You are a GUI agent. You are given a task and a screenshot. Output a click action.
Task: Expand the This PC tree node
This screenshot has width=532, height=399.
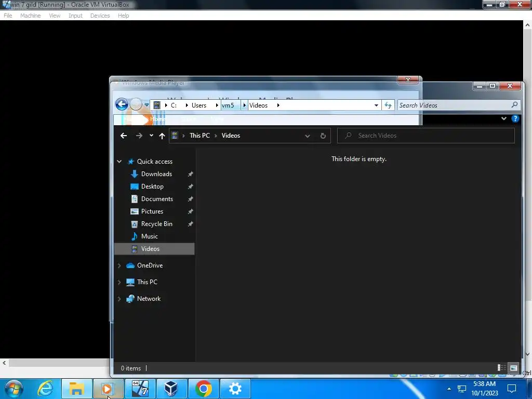pos(119,282)
